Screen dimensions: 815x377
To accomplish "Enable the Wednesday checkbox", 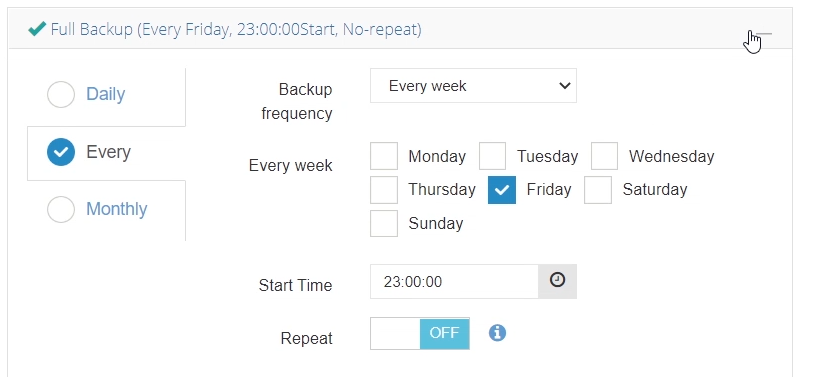I will (604, 156).
